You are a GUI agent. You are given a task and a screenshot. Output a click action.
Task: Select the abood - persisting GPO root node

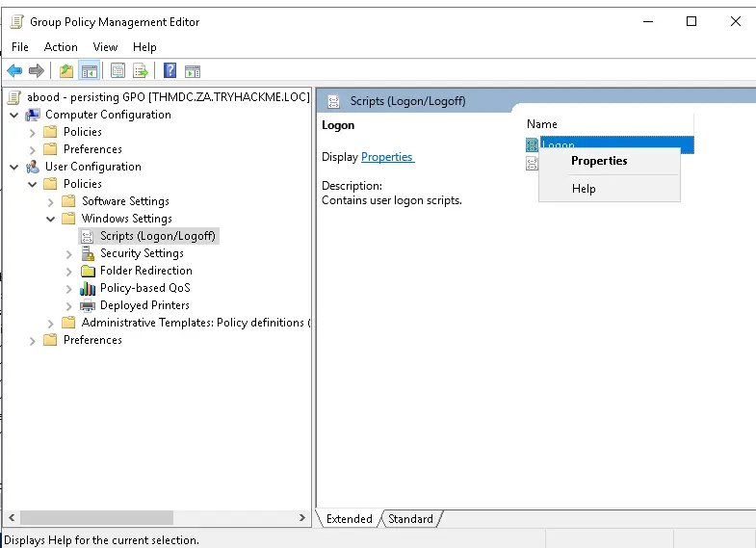pyautogui.click(x=168, y=97)
